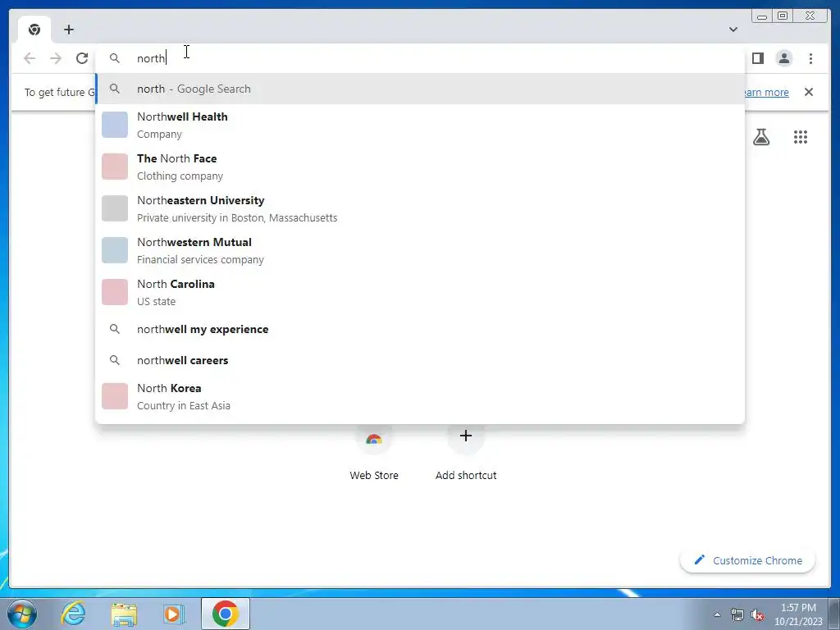Viewport: 840px width, 630px height.
Task: Pick The North Face suggestion
Action: [x=420, y=167]
